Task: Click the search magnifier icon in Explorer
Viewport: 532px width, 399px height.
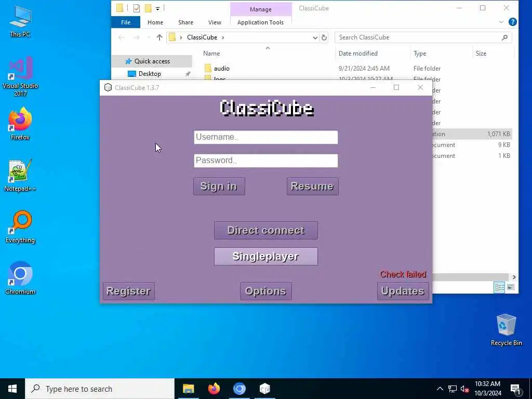Action: (504, 37)
